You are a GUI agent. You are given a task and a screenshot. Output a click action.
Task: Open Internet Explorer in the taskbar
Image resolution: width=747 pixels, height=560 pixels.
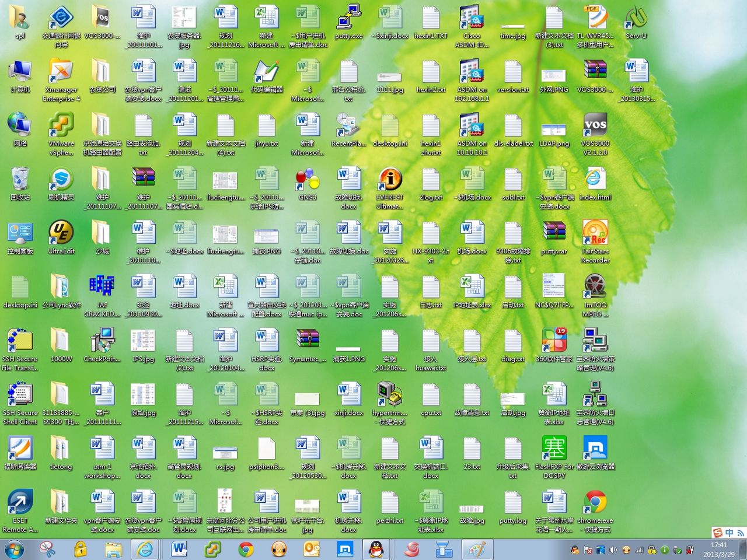coord(145,549)
